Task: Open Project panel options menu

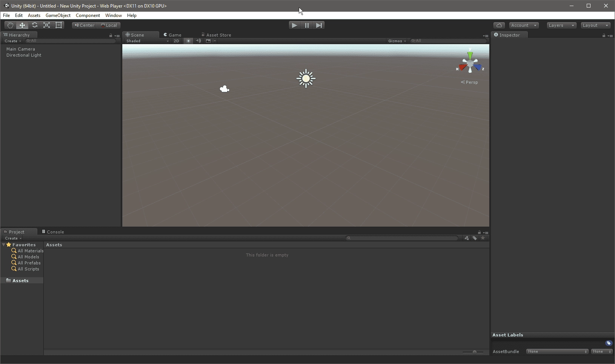Action: tap(486, 233)
